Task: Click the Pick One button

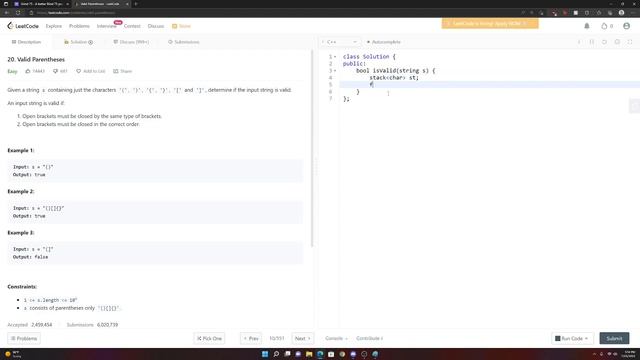Action: coord(209,338)
